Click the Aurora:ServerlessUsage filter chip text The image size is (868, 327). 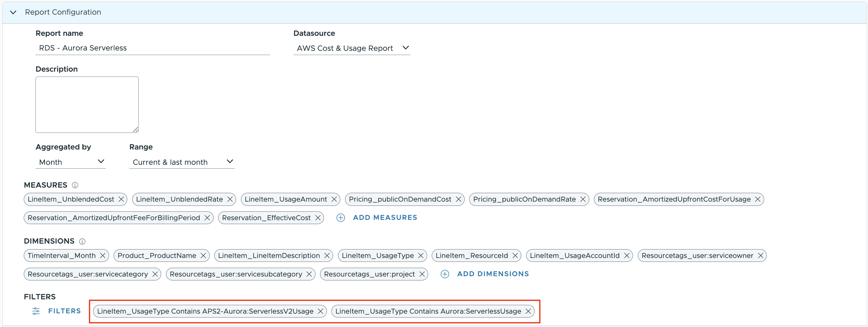click(428, 311)
